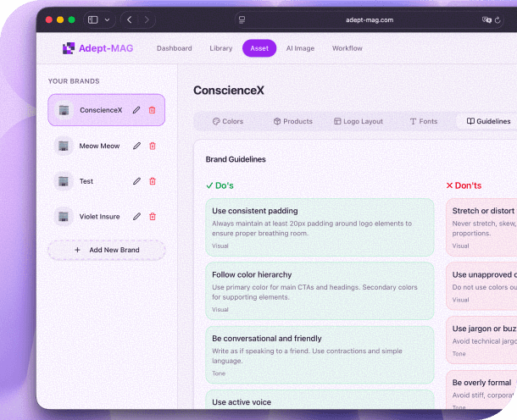Delete the Meow Meow brand
517x420 pixels.
pos(153,146)
